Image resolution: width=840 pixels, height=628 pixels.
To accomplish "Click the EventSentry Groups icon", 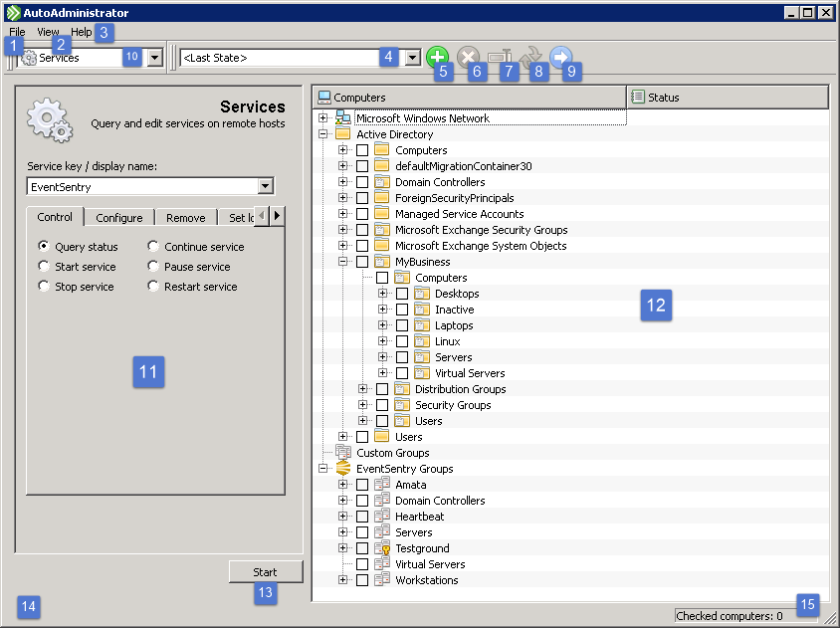I will (x=342, y=469).
